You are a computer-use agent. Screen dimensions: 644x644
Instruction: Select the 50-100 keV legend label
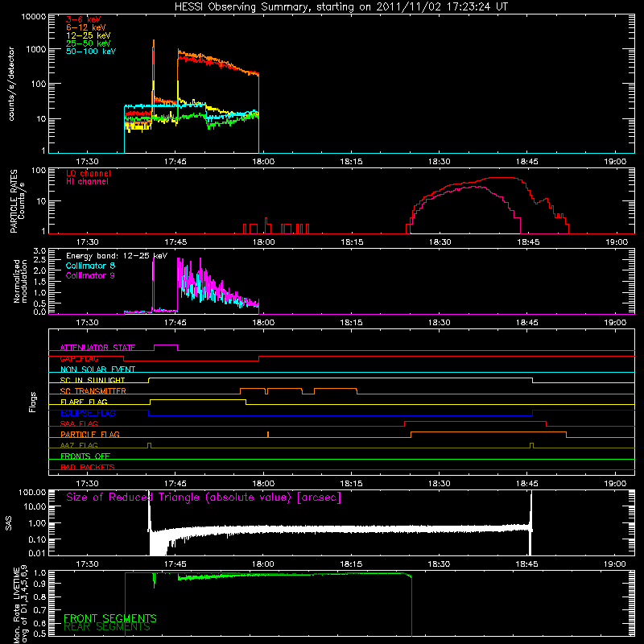pos(91,52)
